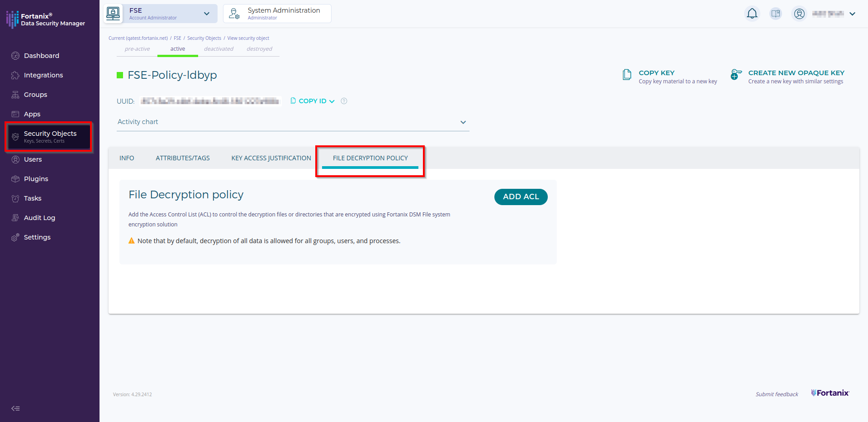The height and width of the screenshot is (422, 868).
Task: Open the Plugins sidebar item
Action: 36,179
